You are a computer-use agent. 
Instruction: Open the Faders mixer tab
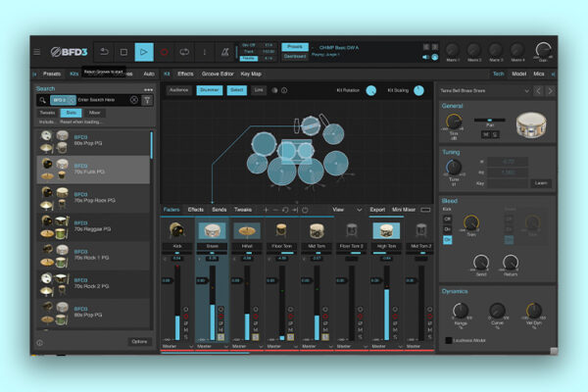pyautogui.click(x=171, y=210)
